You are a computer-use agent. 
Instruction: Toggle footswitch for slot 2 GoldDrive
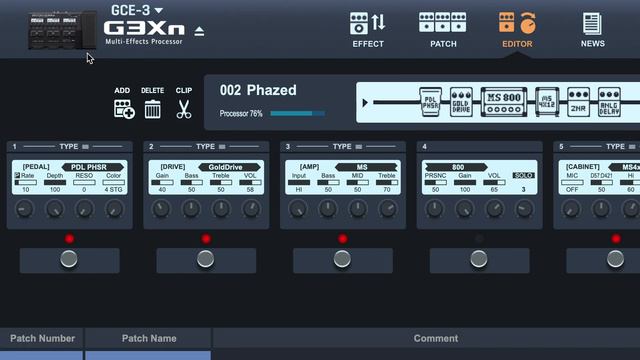[206, 259]
